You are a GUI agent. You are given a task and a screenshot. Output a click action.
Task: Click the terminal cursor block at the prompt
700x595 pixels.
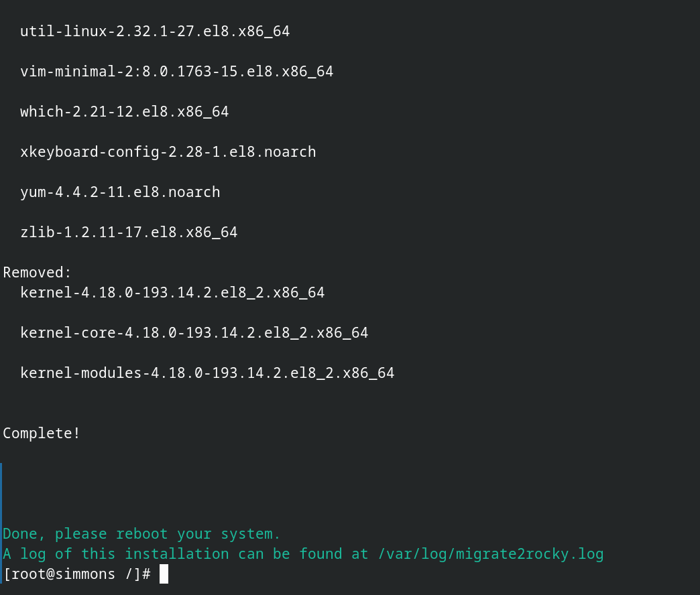[x=164, y=574]
